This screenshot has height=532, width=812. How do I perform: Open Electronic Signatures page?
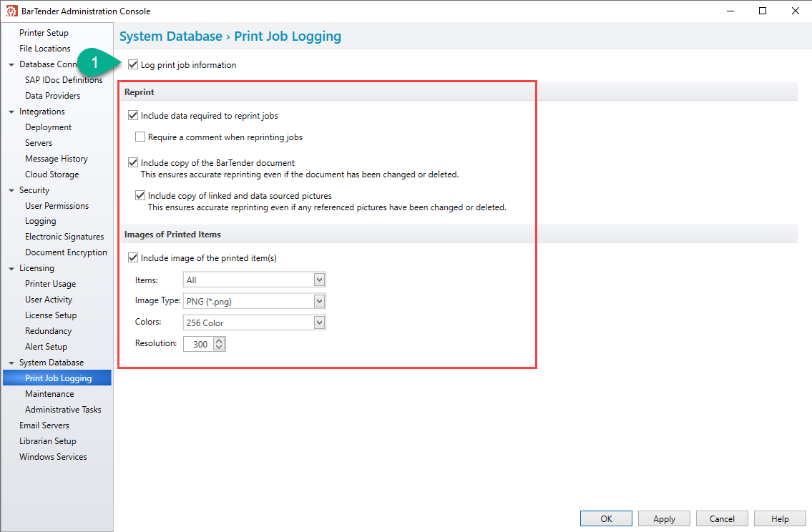64,237
